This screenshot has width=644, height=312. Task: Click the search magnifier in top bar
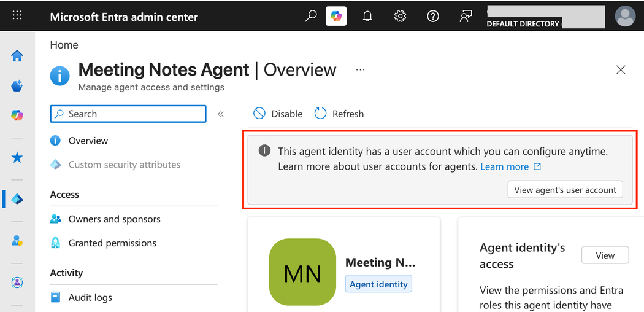pos(311,17)
